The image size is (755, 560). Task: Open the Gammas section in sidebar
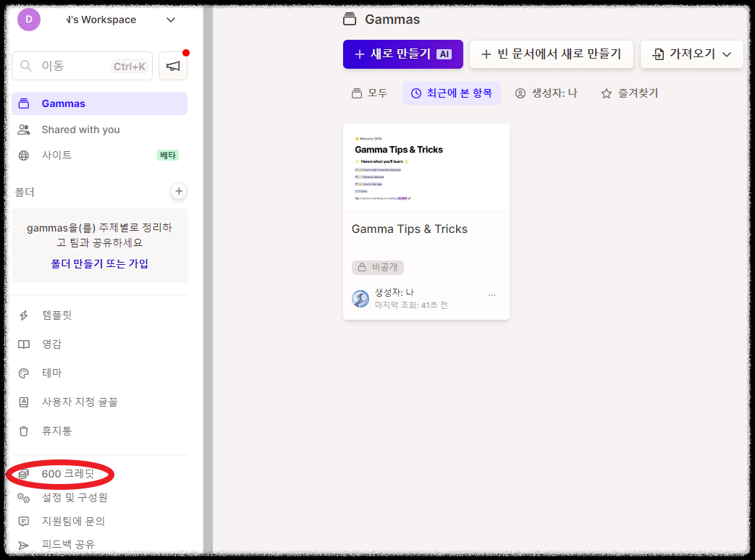[62, 103]
